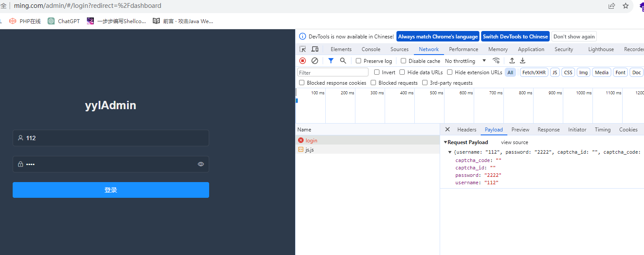Stop recording network log
Viewport: 644px width, 255px height.
point(303,61)
